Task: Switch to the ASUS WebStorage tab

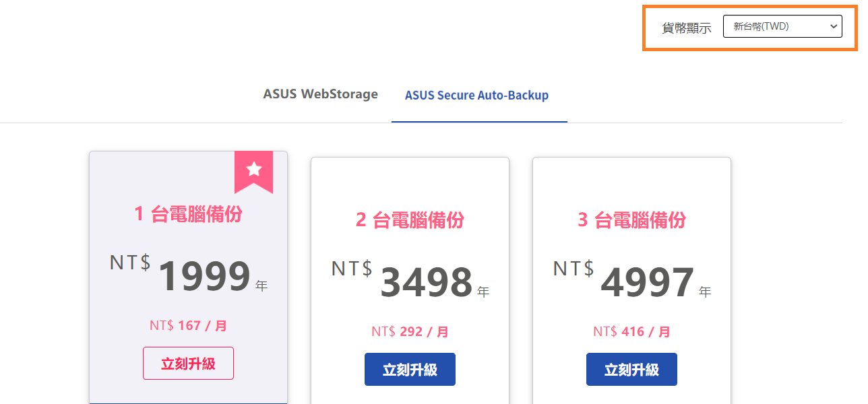Action: coord(320,94)
